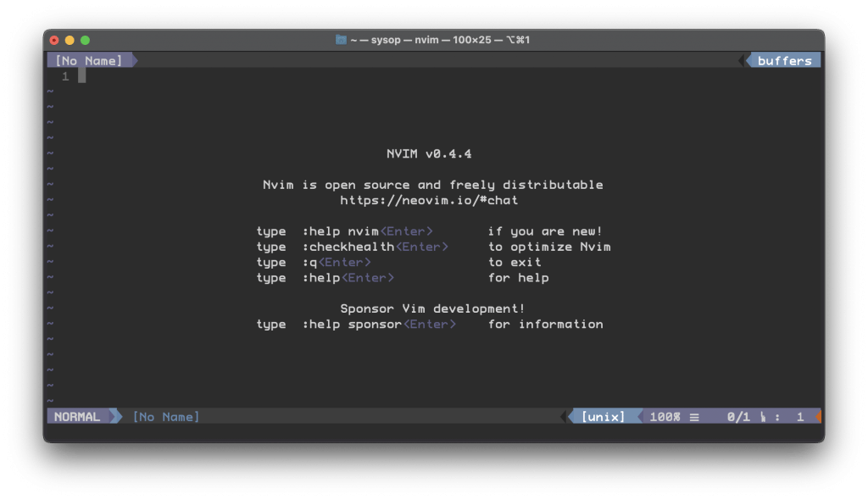Image resolution: width=868 pixels, height=500 pixels.
Task: Click the column number 1 in statusline
Action: click(800, 416)
